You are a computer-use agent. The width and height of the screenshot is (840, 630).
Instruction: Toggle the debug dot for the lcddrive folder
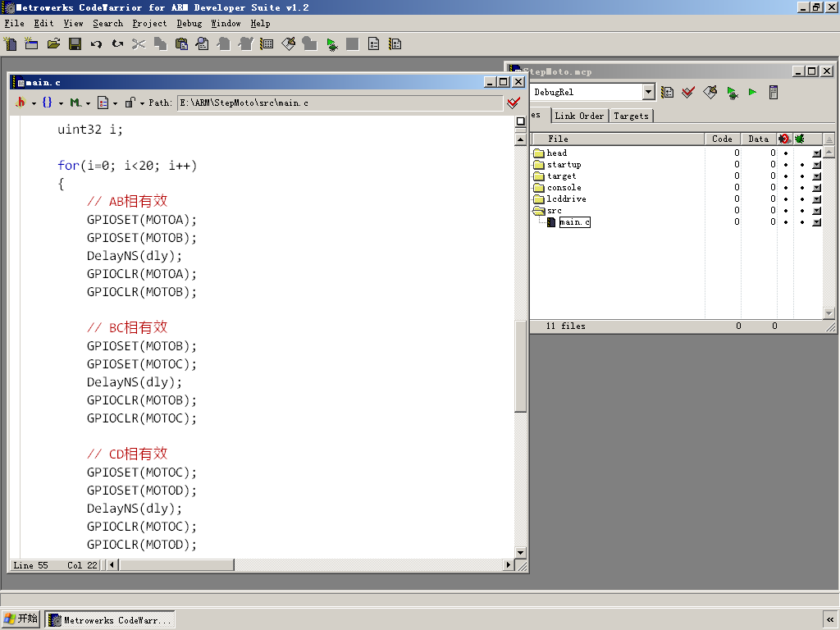click(x=802, y=199)
